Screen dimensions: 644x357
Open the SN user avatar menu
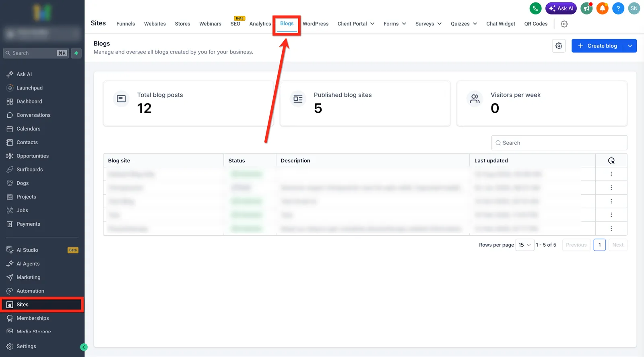point(634,8)
